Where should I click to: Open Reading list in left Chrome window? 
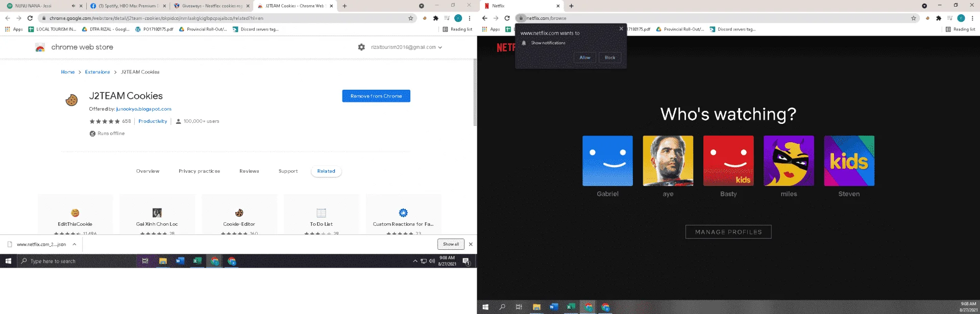click(x=457, y=29)
